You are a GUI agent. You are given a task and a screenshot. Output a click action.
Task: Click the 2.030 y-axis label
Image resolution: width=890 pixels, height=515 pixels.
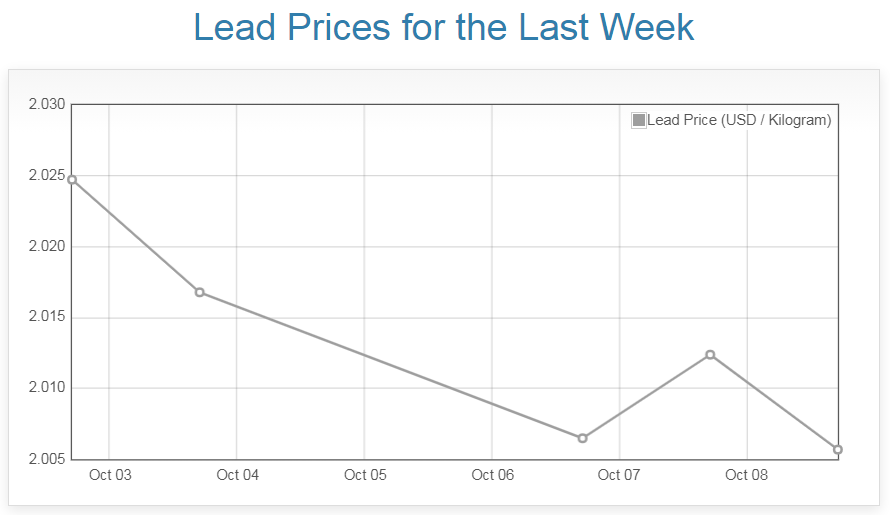coord(46,105)
